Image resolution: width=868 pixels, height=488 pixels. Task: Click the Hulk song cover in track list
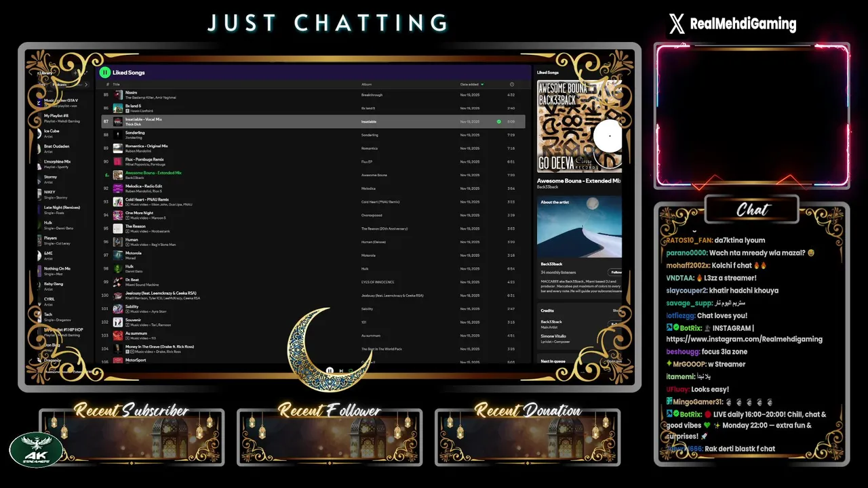click(x=118, y=269)
